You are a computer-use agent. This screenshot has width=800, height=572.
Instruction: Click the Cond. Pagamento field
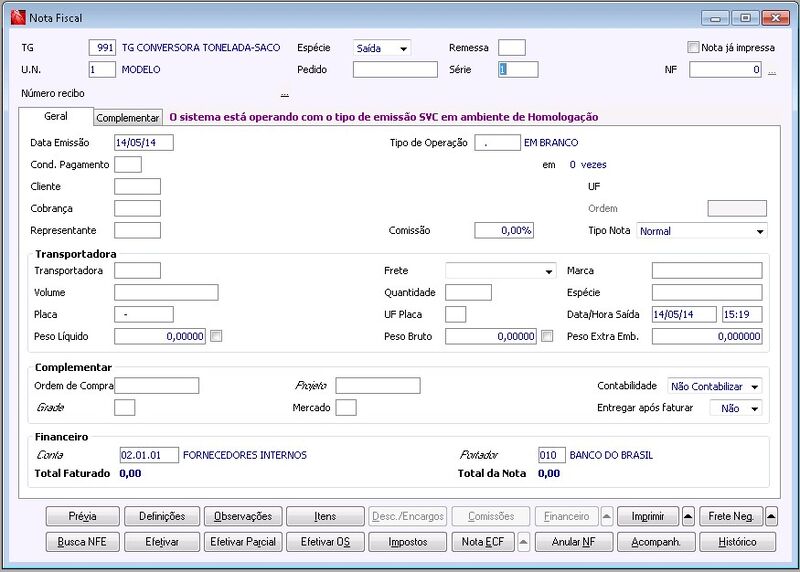tap(128, 164)
